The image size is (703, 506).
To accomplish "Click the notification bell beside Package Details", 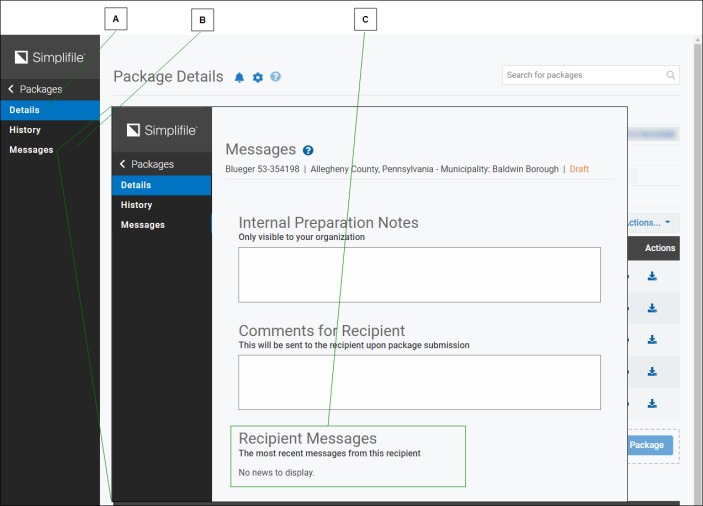I will pyautogui.click(x=239, y=77).
